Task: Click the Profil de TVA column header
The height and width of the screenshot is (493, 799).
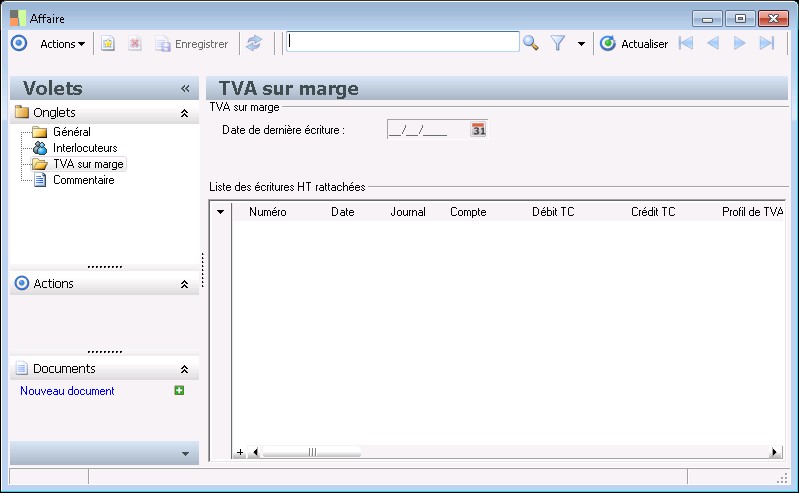Action: point(753,212)
